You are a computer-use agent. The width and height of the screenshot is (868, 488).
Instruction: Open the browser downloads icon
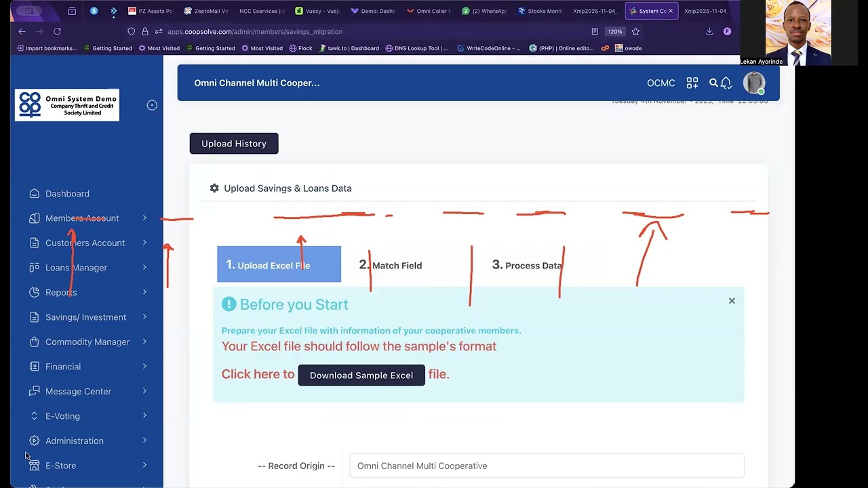(709, 31)
